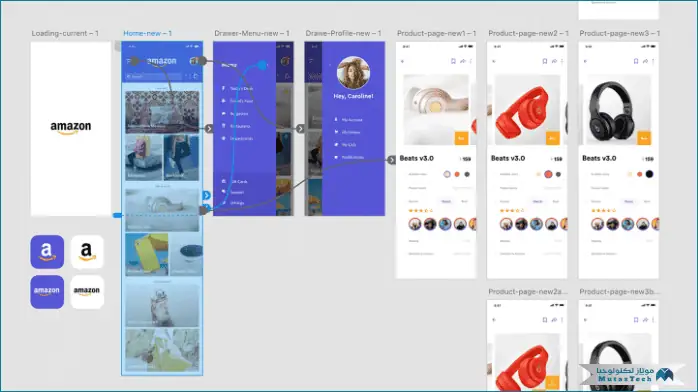Click the more-options dots on Product-page-new3
Screen dimensions: 698x392
[653, 61]
